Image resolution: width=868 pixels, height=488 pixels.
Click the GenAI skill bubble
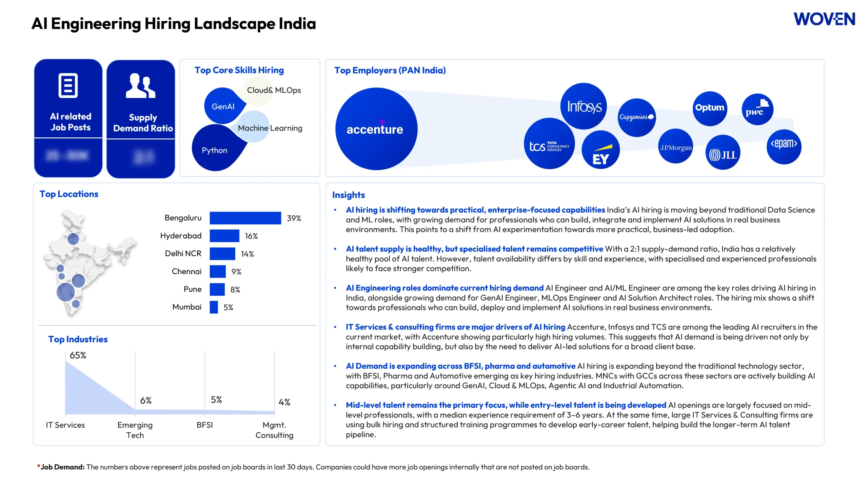tap(224, 106)
